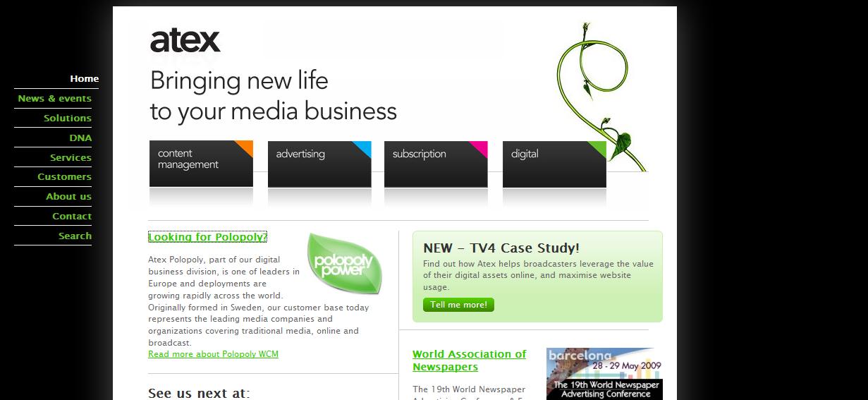Open News & events menu item
The width and height of the screenshot is (868, 400).
tap(54, 98)
